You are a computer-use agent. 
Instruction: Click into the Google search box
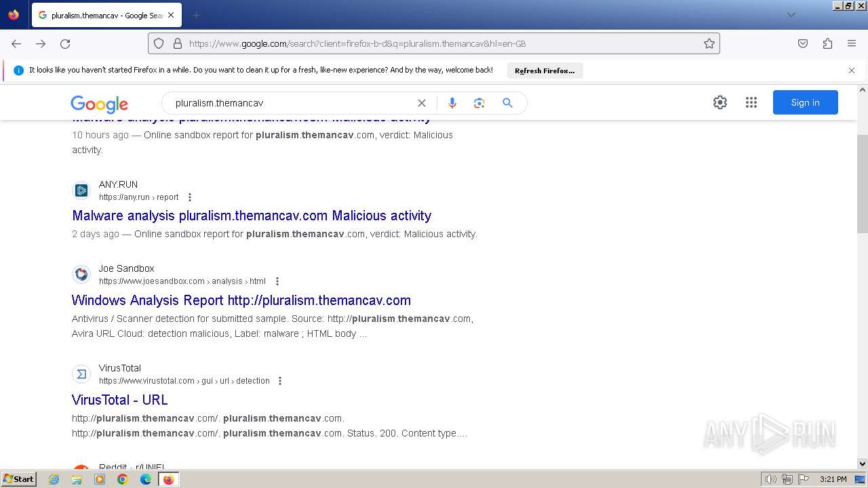[x=292, y=103]
